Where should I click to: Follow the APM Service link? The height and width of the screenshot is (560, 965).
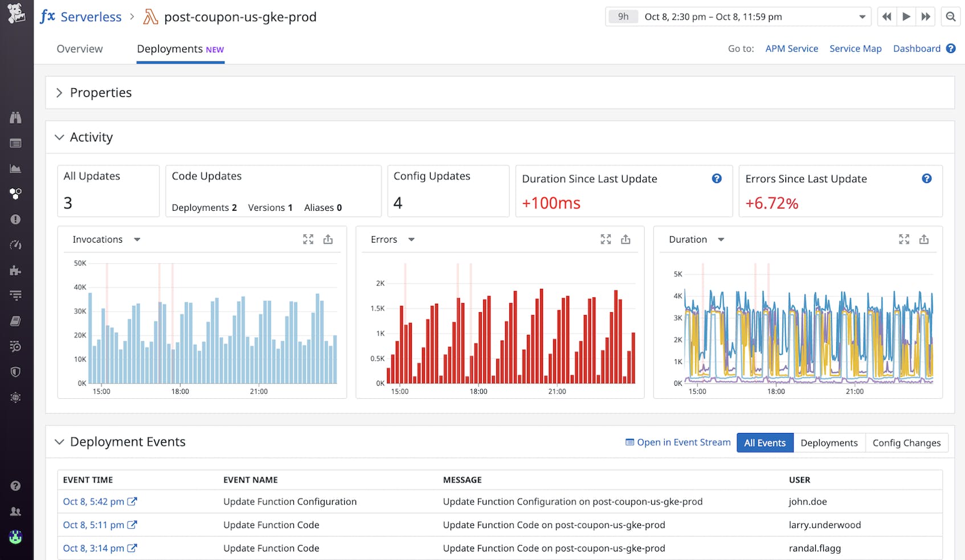tap(791, 48)
